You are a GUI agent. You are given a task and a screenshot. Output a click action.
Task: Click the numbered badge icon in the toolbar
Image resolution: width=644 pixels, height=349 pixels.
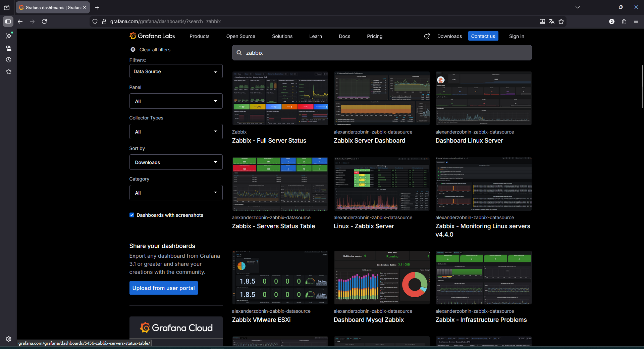pos(612,21)
